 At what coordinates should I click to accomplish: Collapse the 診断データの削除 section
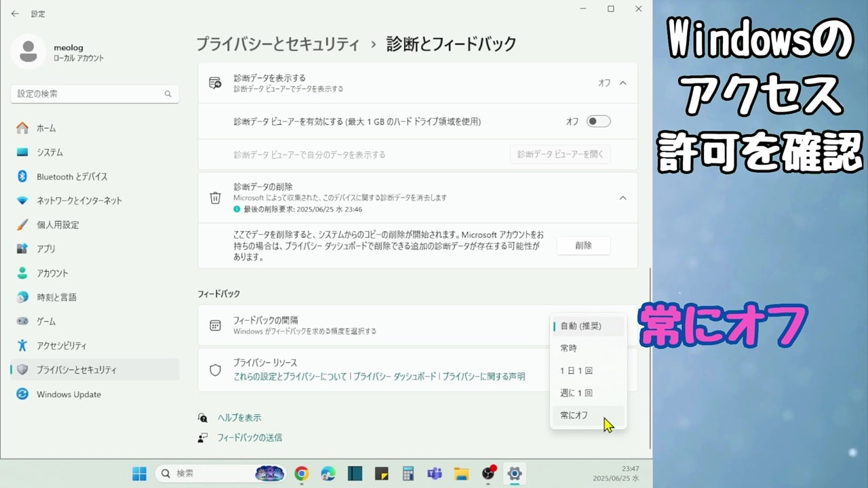(x=623, y=198)
